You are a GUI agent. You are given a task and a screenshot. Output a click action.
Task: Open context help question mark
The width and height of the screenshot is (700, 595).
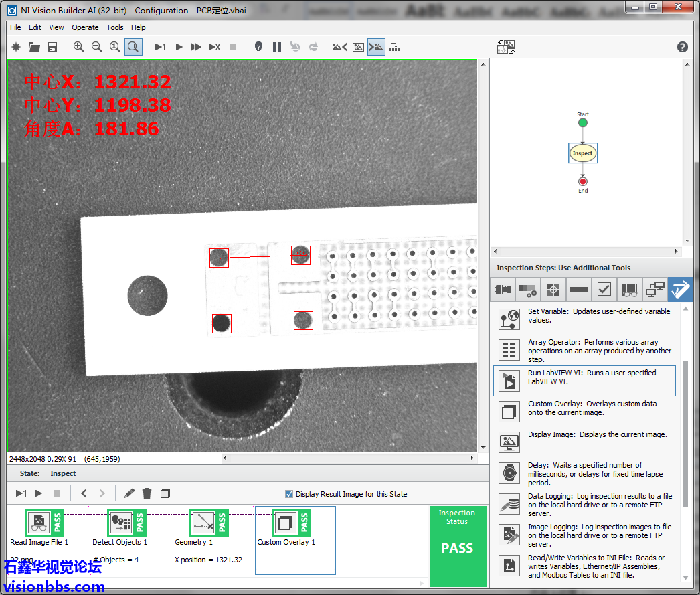682,47
